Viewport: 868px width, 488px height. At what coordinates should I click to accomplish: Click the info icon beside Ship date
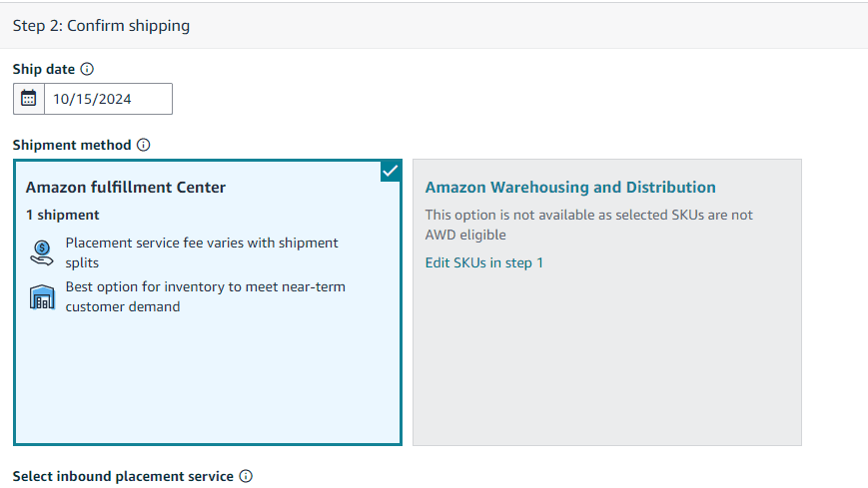(87, 69)
